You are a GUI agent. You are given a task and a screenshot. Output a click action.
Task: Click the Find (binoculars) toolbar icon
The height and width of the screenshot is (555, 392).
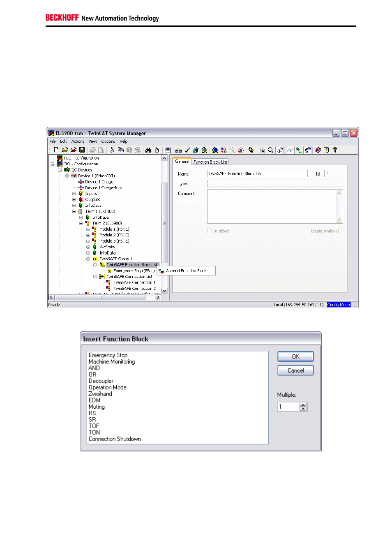tap(148, 150)
